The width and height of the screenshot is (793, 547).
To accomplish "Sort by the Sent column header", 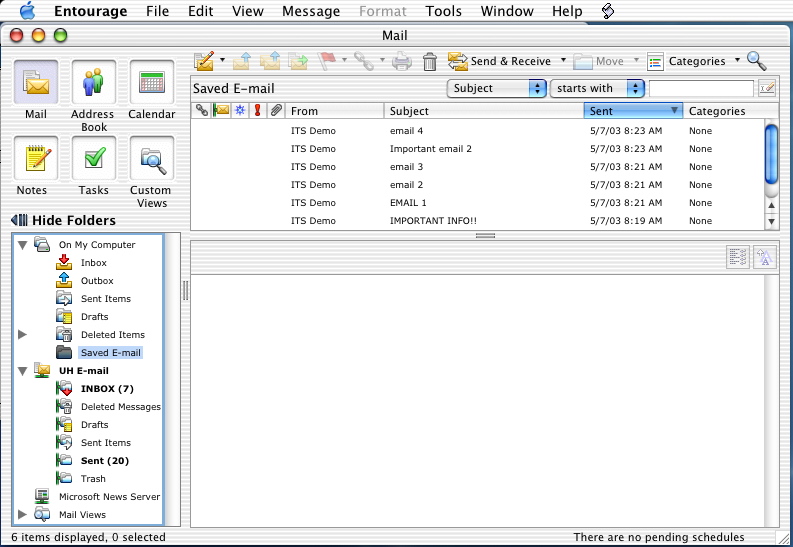I will (x=633, y=111).
